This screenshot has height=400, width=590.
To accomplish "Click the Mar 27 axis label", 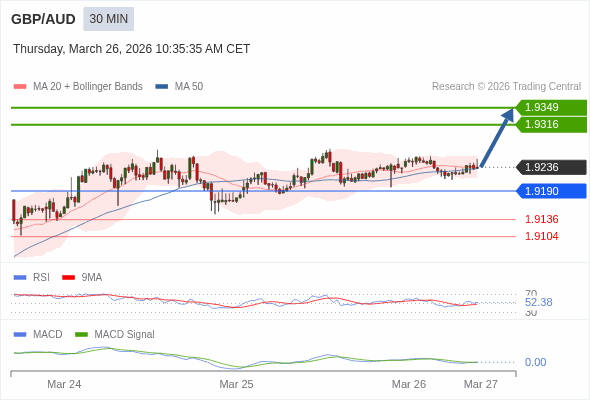I will pyautogui.click(x=481, y=384).
